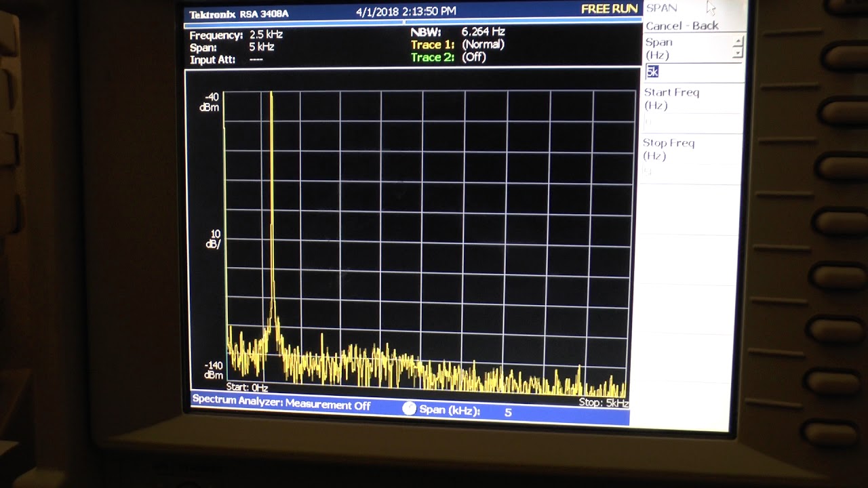Click the round knob icon beside Span (kHz)
Screen dimensions: 868x488
pyautogui.click(x=409, y=409)
